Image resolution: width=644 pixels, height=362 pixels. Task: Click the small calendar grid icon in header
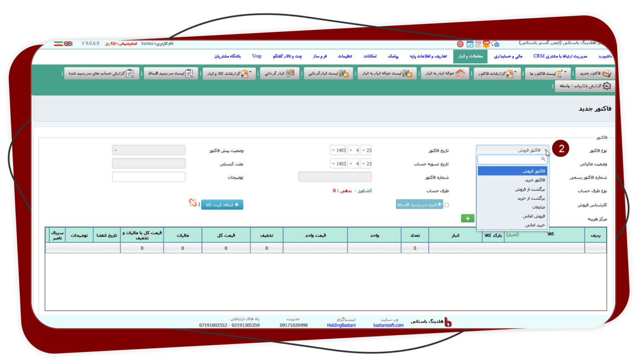pos(478,44)
